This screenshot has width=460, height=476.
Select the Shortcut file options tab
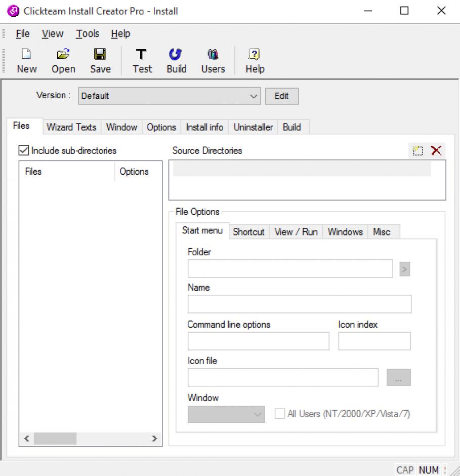(x=248, y=232)
